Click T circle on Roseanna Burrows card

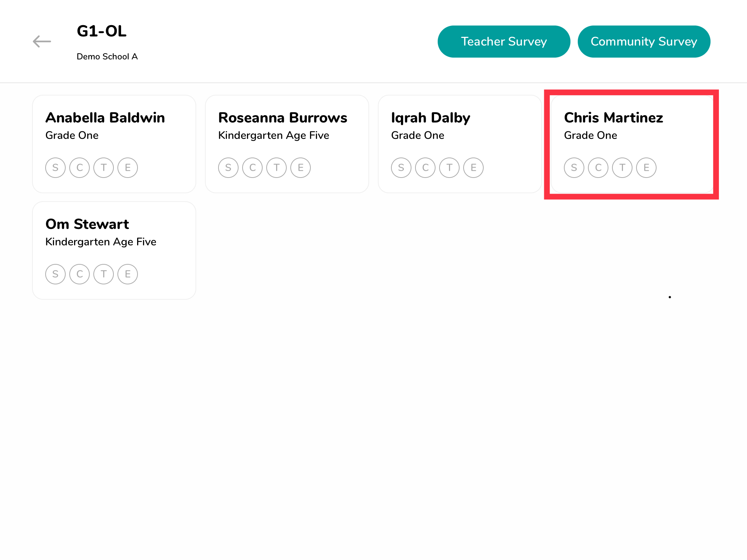276,168
